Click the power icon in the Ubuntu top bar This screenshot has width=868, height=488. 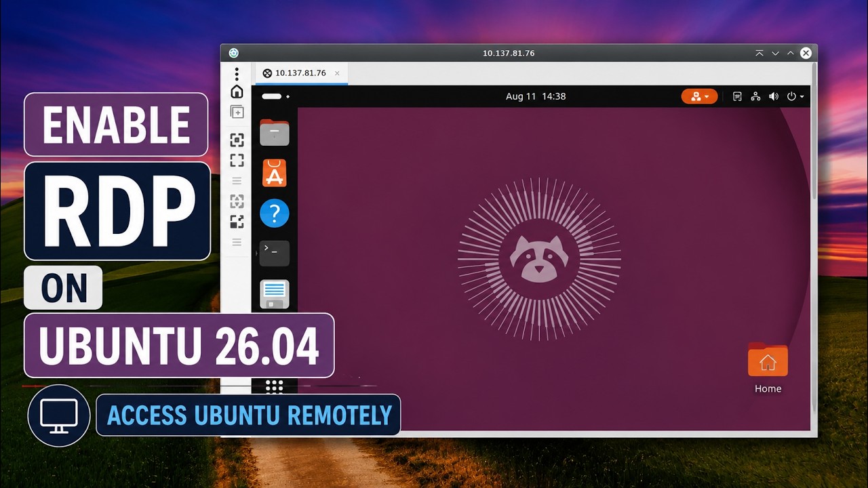(791, 96)
